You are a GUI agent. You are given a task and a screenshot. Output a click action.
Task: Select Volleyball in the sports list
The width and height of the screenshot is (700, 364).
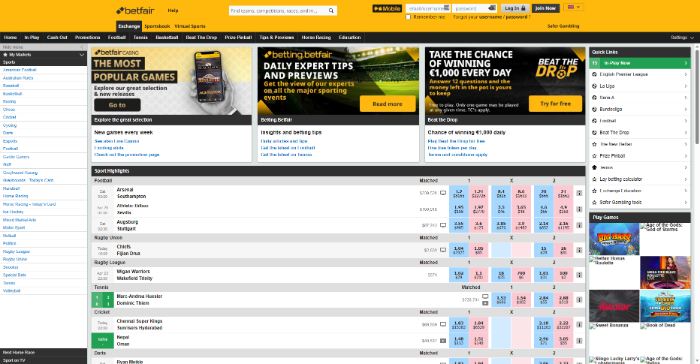click(12, 291)
